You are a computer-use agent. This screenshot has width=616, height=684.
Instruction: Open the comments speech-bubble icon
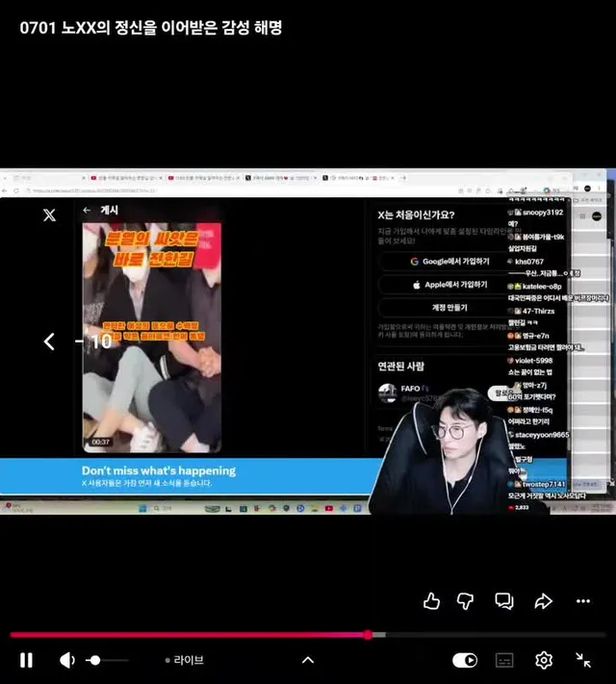[504, 601]
